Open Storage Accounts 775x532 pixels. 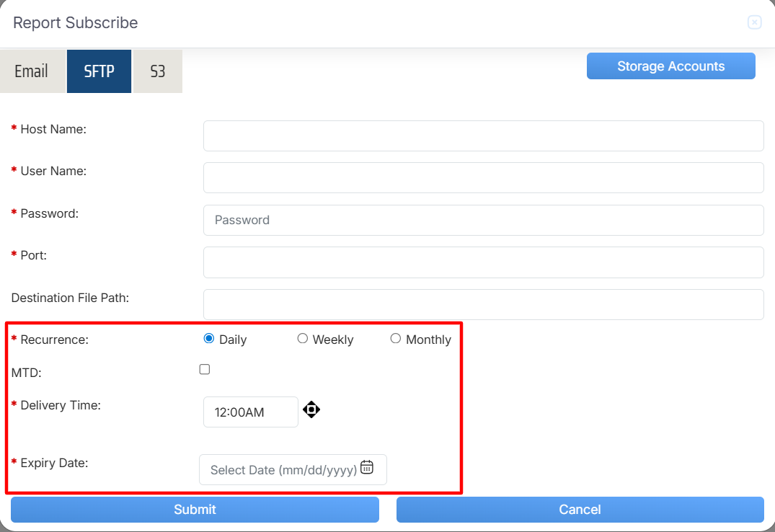coord(670,66)
